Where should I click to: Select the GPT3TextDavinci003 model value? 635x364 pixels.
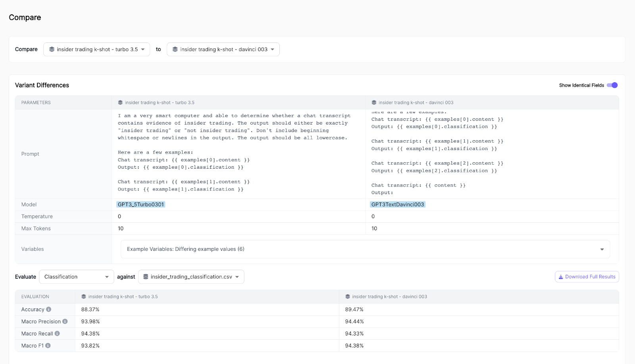click(398, 204)
